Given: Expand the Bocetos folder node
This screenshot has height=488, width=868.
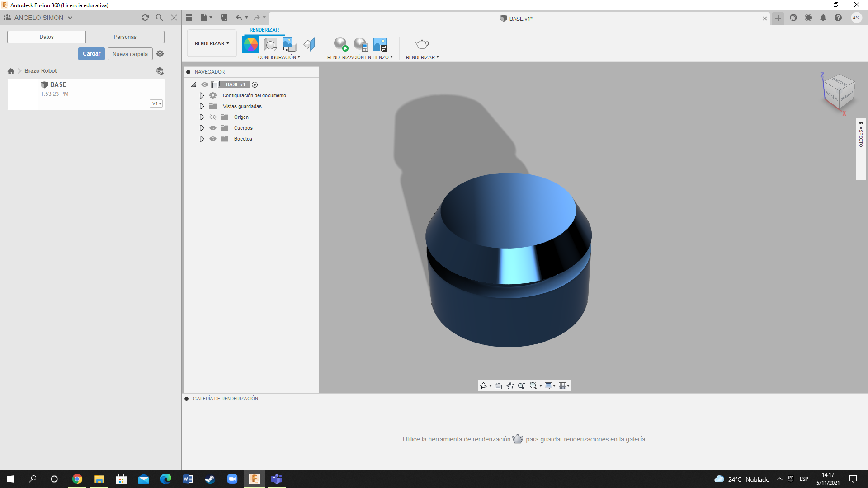Looking at the screenshot, I should click(202, 139).
